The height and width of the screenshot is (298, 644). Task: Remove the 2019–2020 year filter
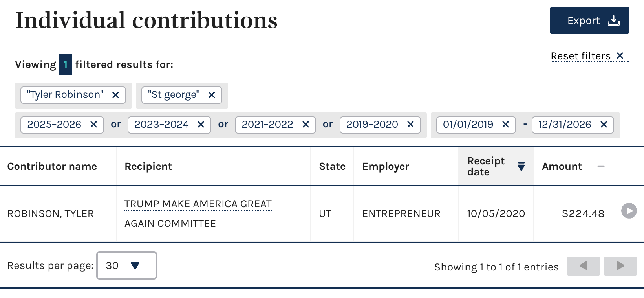[x=410, y=125]
